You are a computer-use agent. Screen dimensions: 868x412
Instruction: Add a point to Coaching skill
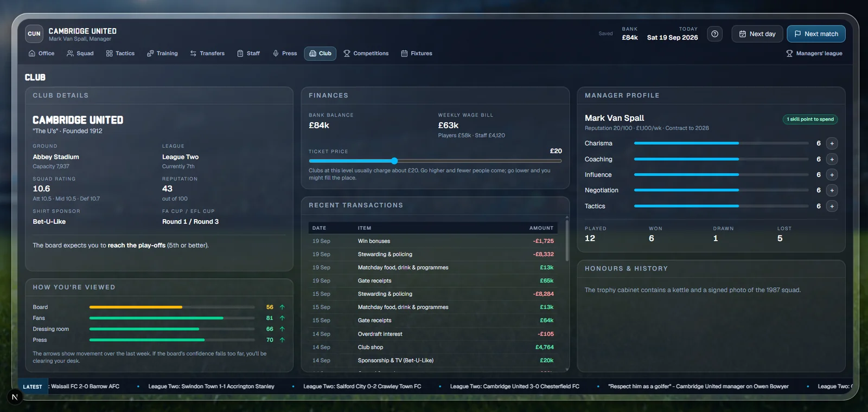coord(832,159)
